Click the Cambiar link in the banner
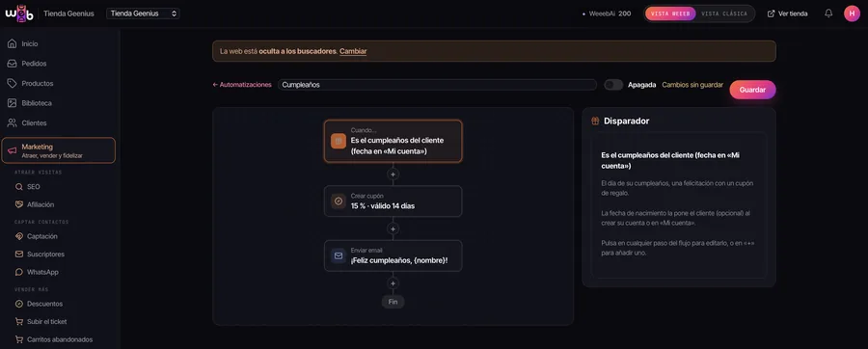The width and height of the screenshot is (868, 349). (x=353, y=51)
